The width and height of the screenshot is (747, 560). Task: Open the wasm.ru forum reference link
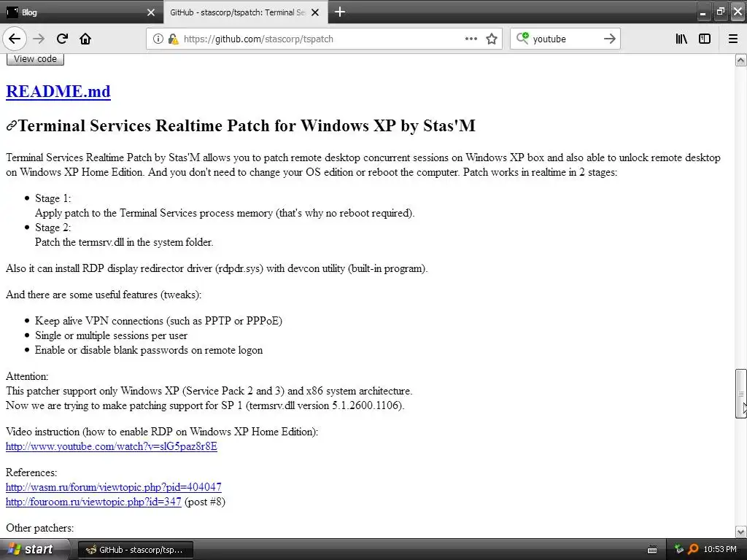(113, 487)
